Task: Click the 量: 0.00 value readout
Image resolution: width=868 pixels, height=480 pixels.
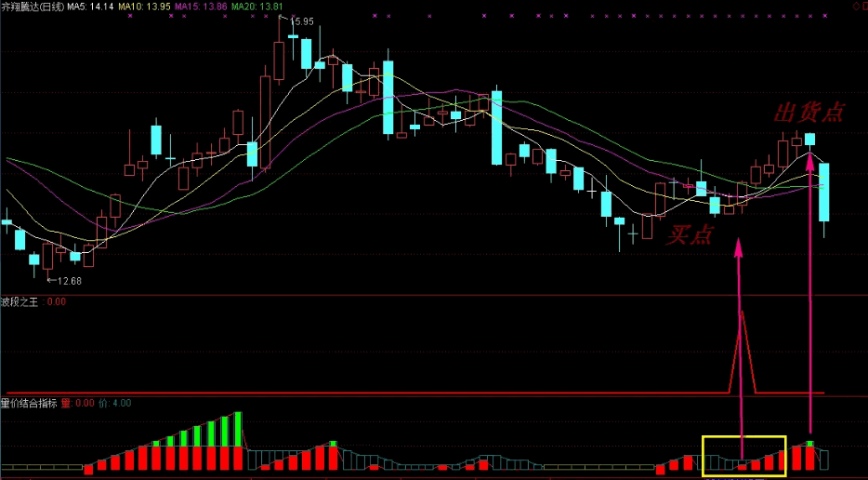Action: (78, 404)
